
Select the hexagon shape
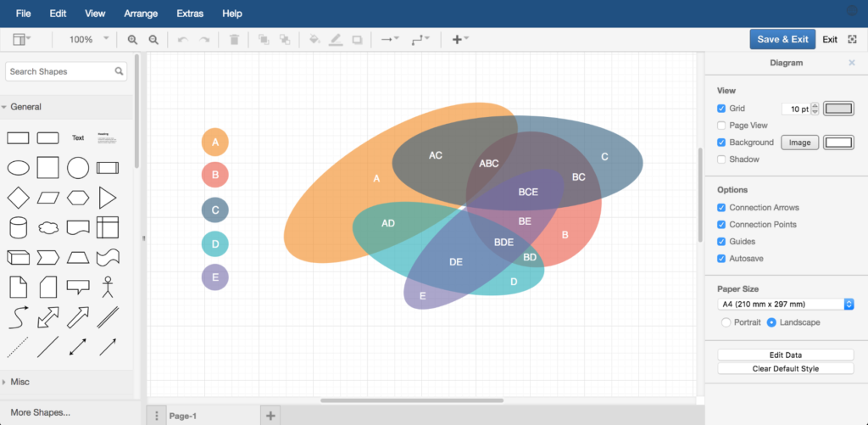[x=77, y=198]
